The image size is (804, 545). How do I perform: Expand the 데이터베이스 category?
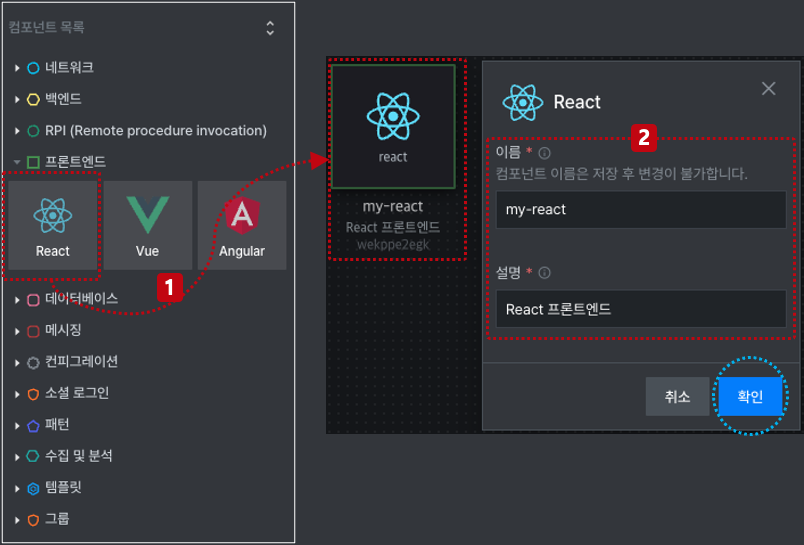[x=17, y=300]
